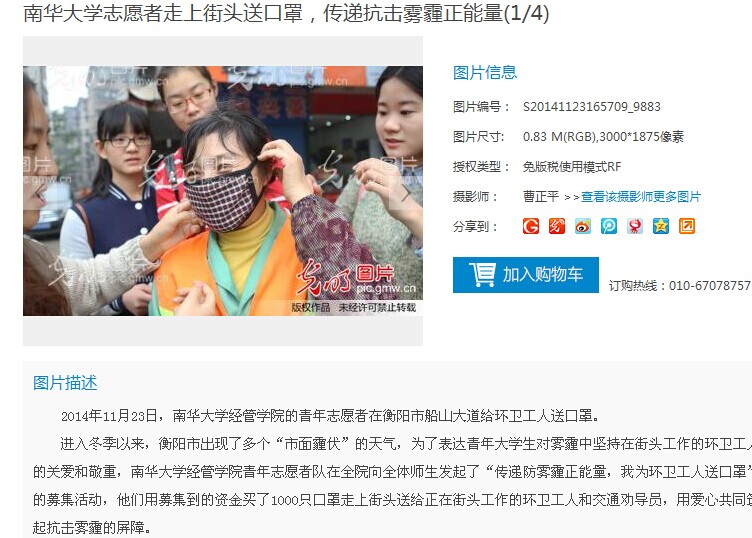
Task: Click image number S20141123165709_9883
Action: (592, 106)
